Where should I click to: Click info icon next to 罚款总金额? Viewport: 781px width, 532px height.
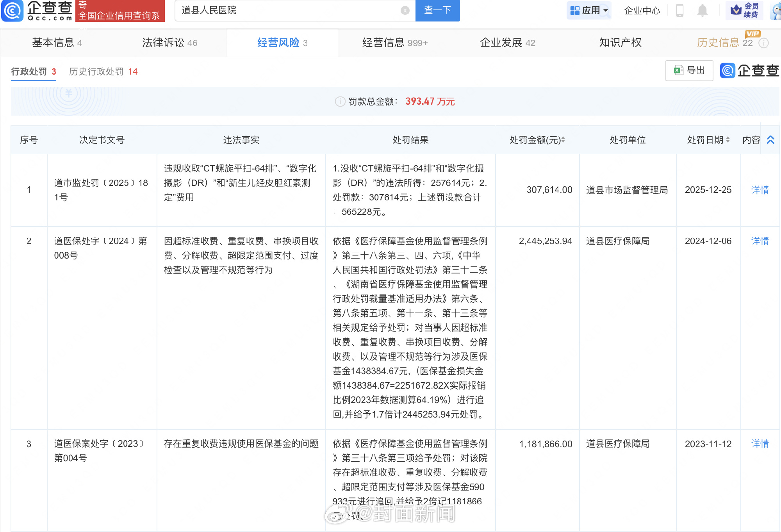pyautogui.click(x=340, y=102)
